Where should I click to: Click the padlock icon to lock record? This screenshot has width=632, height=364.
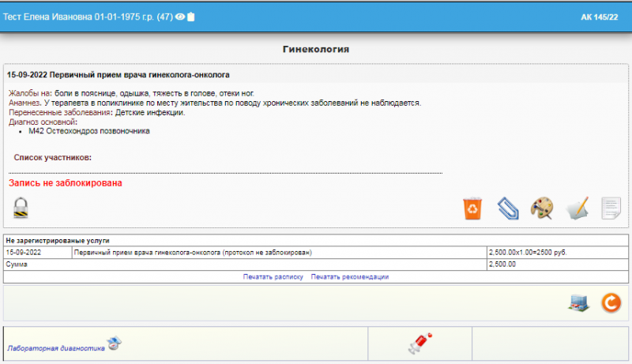tap(21, 208)
